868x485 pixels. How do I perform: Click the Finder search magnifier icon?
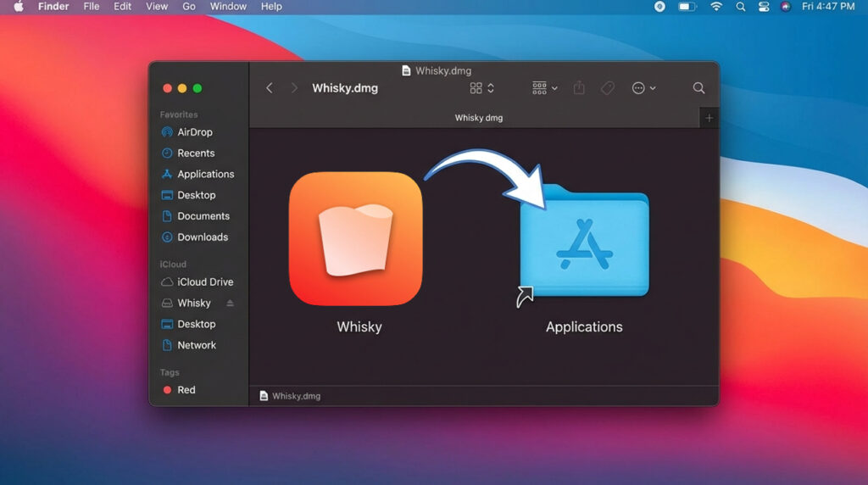tap(698, 88)
